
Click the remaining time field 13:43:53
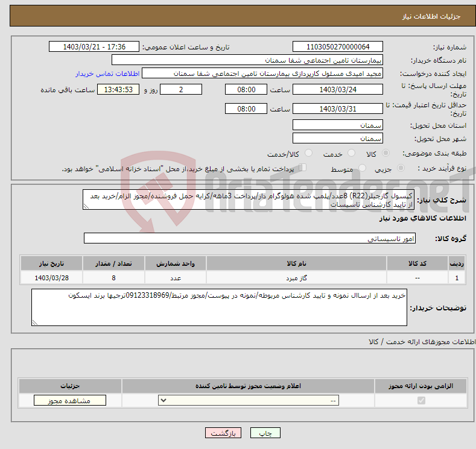click(118, 90)
